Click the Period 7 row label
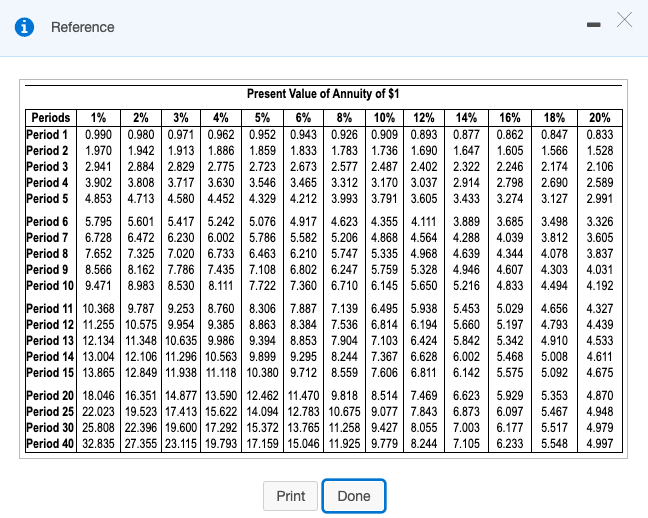This screenshot has width=648, height=518. tap(47, 238)
